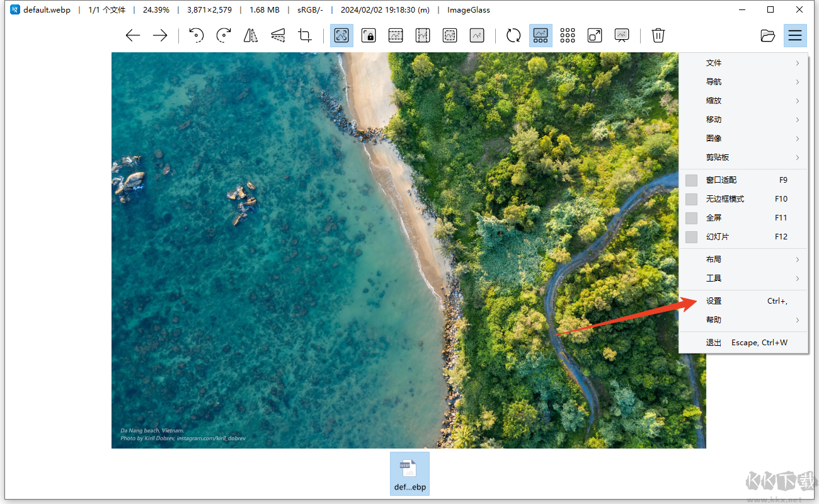This screenshot has height=504, width=819.
Task: Scale image to fit window
Action: (x=450, y=35)
